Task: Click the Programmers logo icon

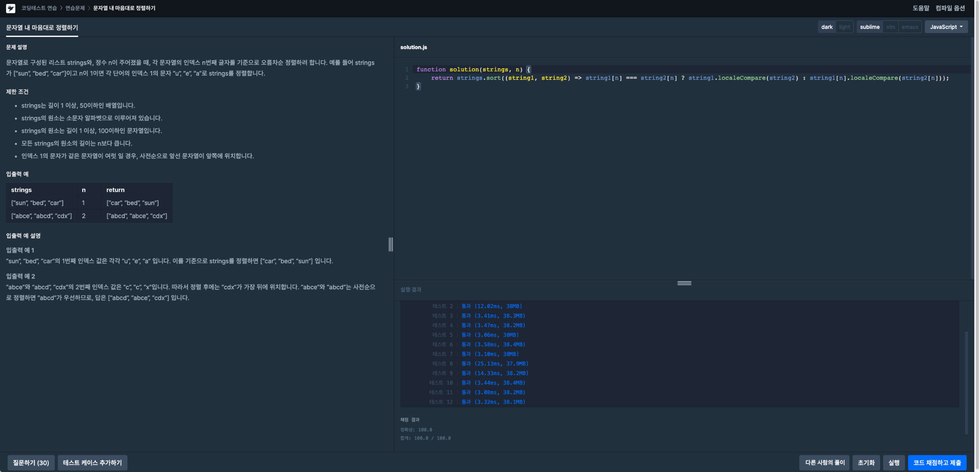Action: [x=11, y=8]
